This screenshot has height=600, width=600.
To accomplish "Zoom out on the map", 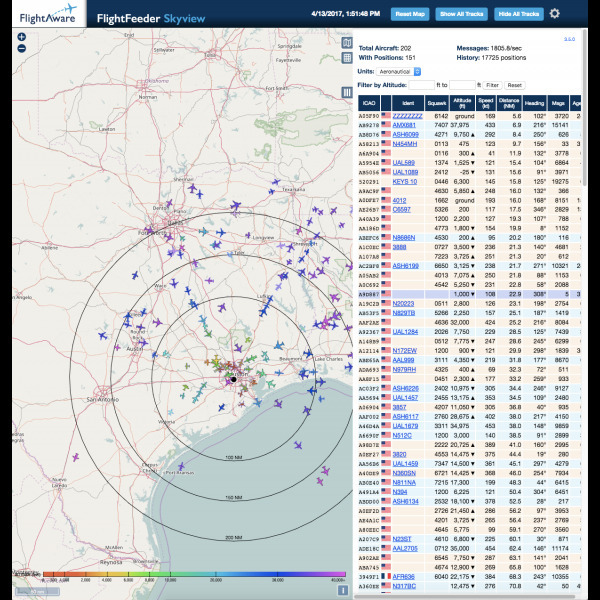I will (22, 48).
